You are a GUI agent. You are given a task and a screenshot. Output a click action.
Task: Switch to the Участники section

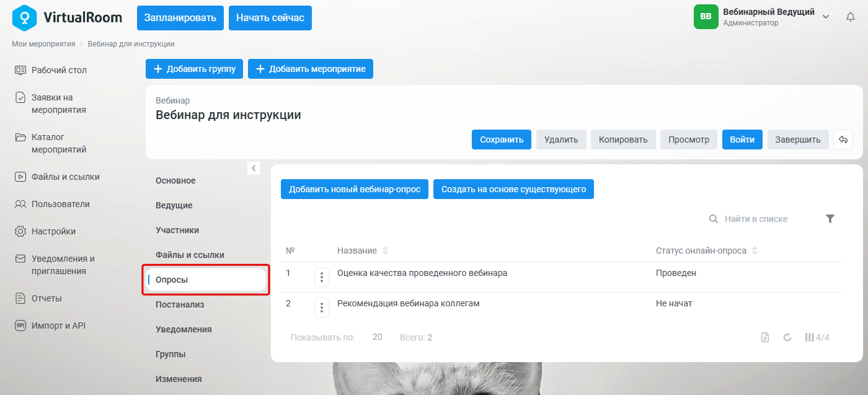click(177, 230)
